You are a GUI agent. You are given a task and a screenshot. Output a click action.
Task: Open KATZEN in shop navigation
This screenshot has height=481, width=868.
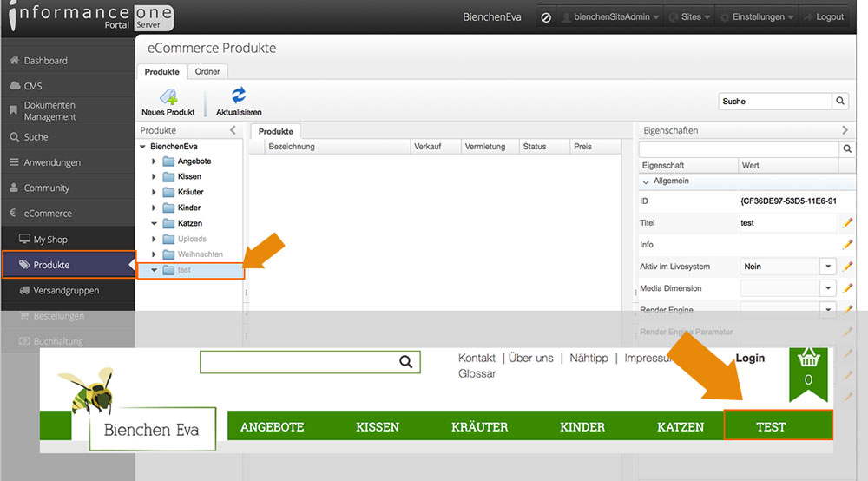click(x=681, y=427)
